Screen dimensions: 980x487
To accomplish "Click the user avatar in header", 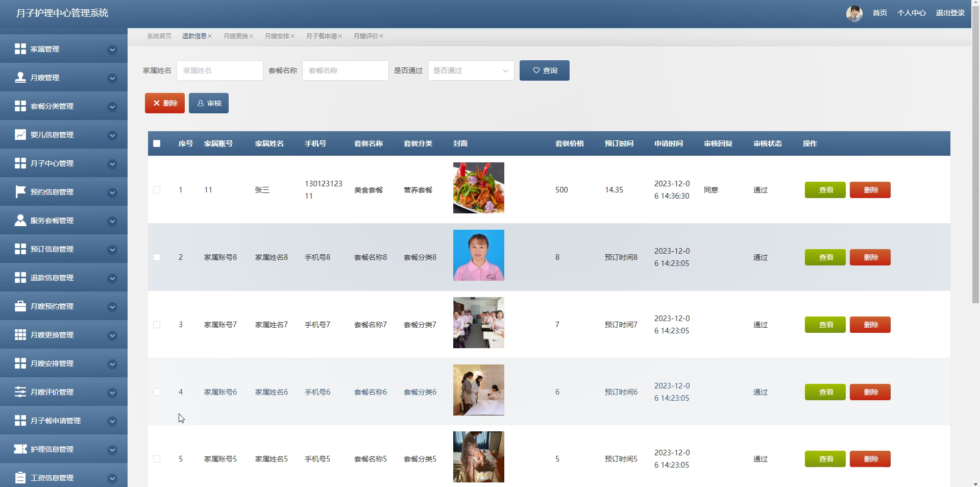I will (x=854, y=13).
